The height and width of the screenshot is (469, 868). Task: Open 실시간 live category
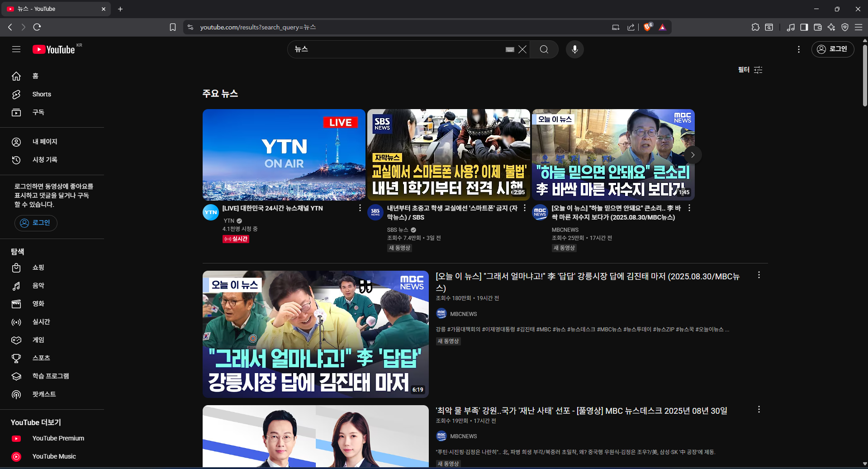point(52,322)
